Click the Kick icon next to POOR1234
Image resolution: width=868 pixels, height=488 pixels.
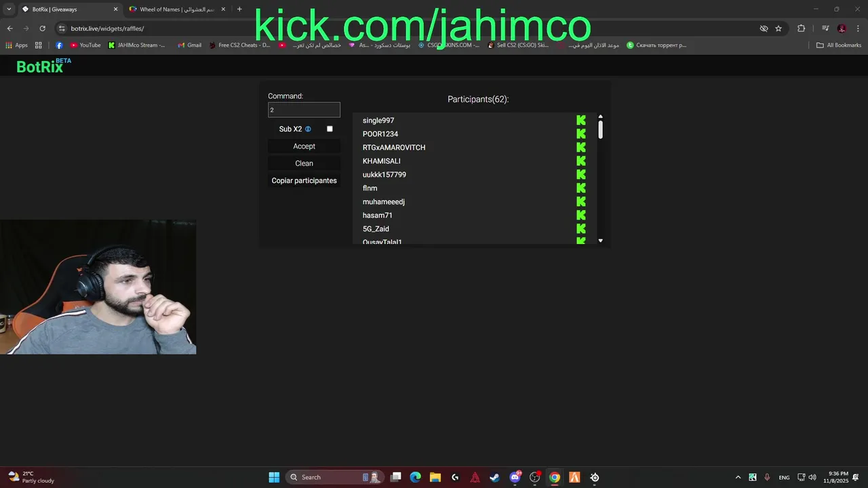(x=581, y=134)
